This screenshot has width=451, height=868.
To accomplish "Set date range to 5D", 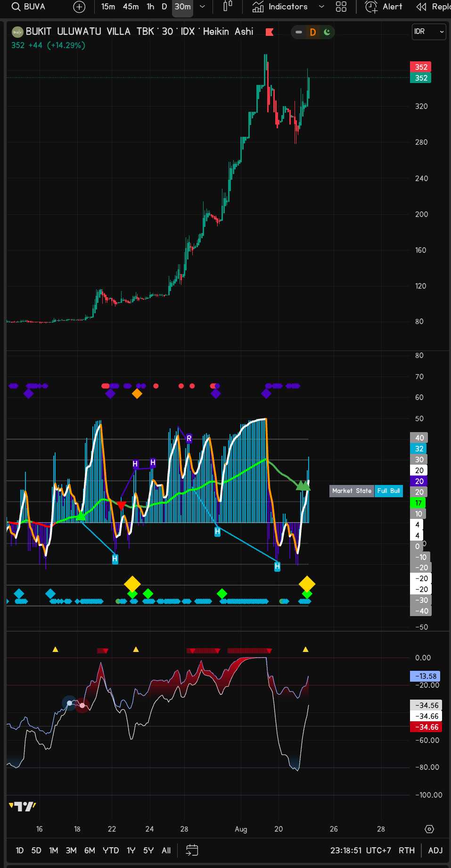I will click(36, 850).
